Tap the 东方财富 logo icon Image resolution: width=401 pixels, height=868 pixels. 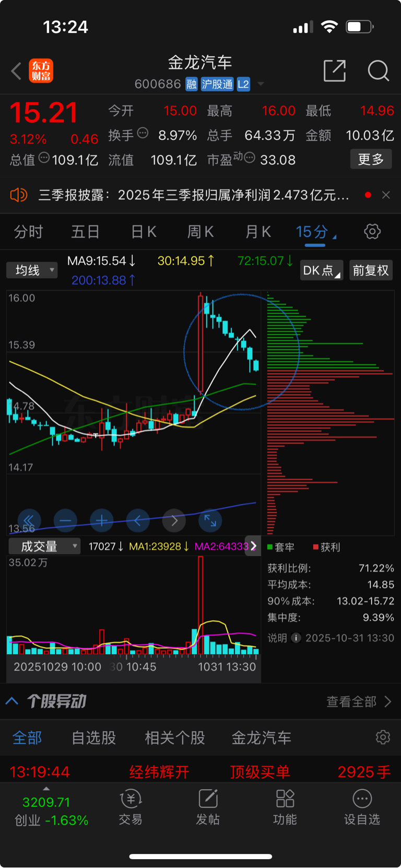pyautogui.click(x=41, y=71)
